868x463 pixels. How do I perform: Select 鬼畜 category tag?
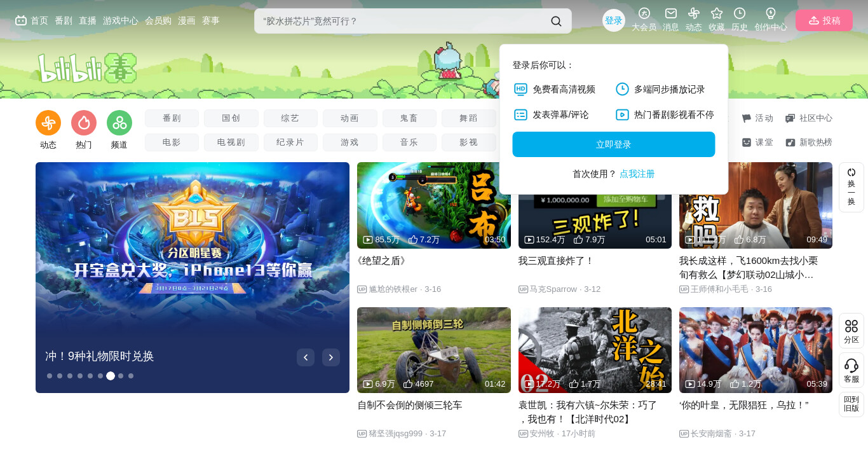(x=409, y=118)
